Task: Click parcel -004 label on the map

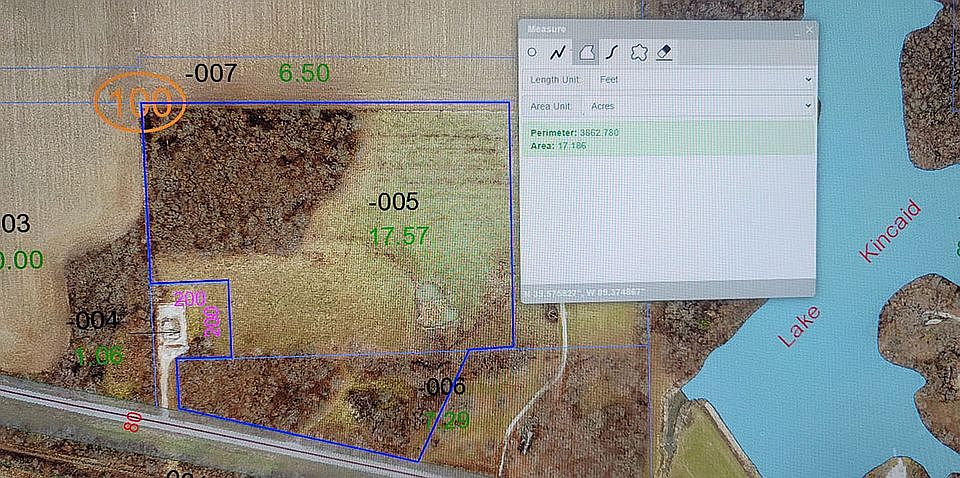Action: pos(92,320)
